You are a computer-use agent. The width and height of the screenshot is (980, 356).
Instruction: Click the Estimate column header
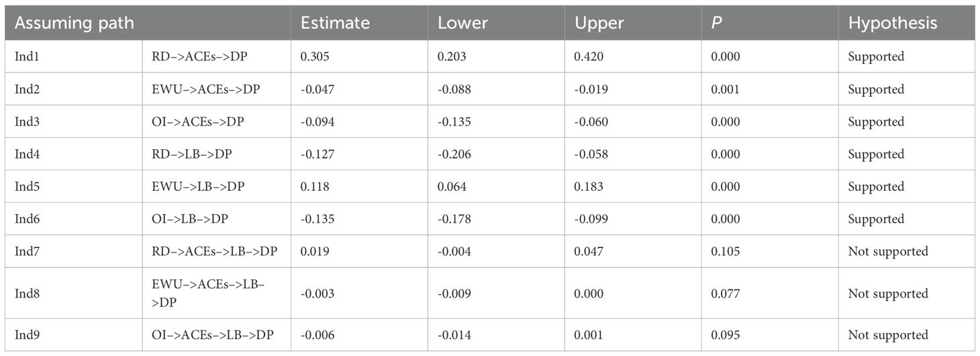click(335, 23)
